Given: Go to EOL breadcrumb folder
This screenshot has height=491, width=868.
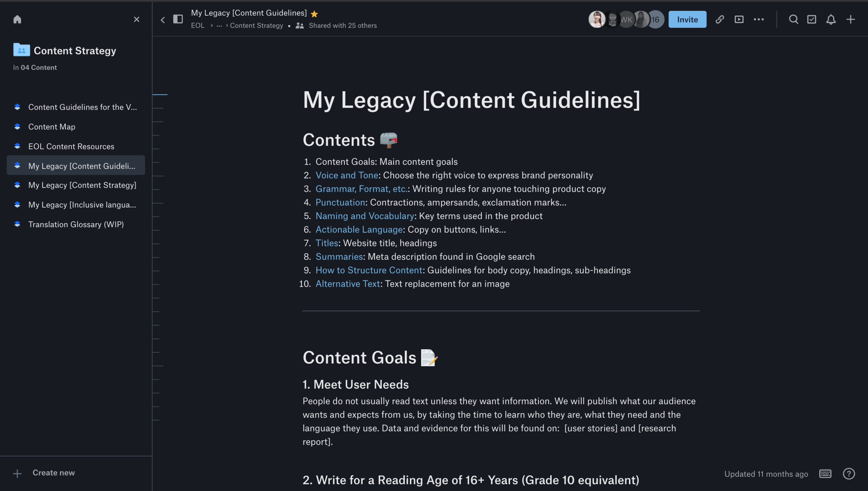Looking at the screenshot, I should pos(198,26).
